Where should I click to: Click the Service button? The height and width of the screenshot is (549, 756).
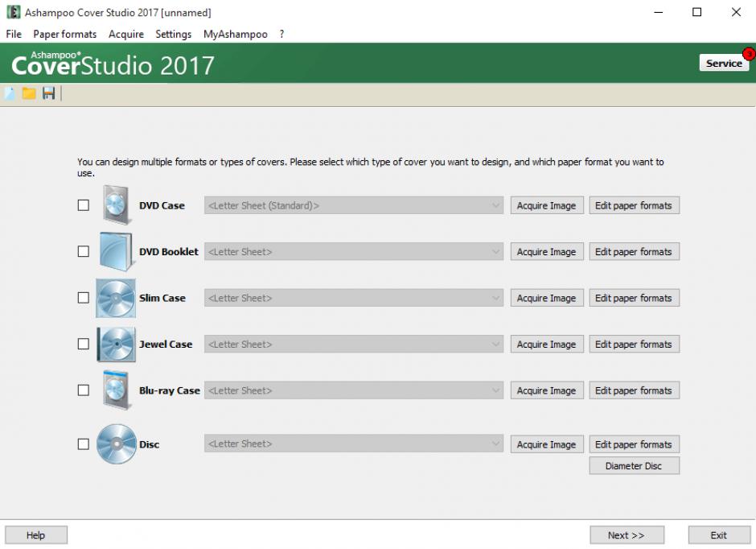(x=724, y=64)
